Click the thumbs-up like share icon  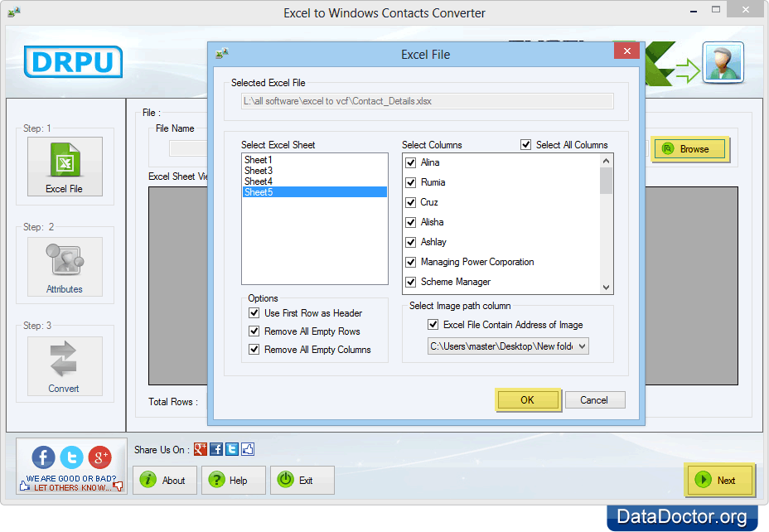(x=248, y=449)
